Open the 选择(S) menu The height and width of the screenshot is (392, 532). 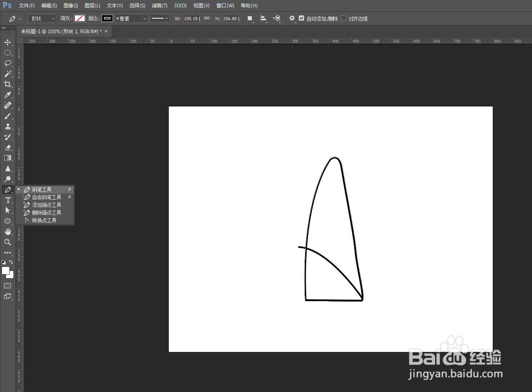pyautogui.click(x=137, y=6)
